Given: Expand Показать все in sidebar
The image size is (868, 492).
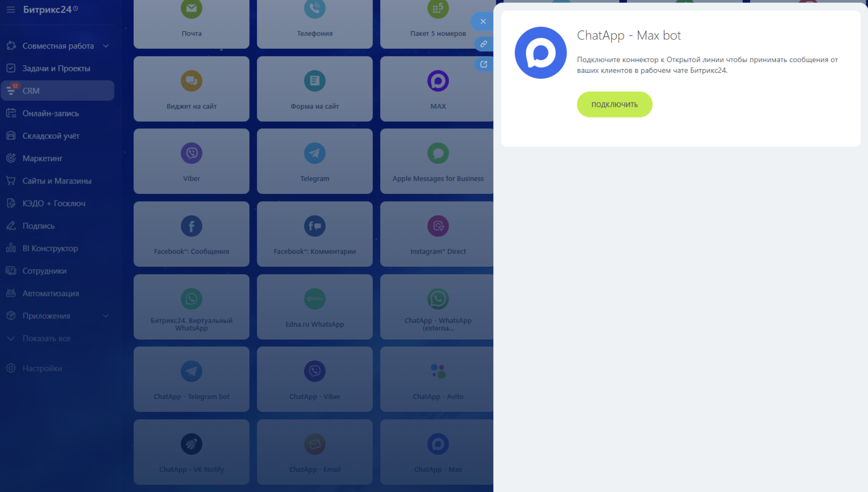Looking at the screenshot, I should pos(46,338).
